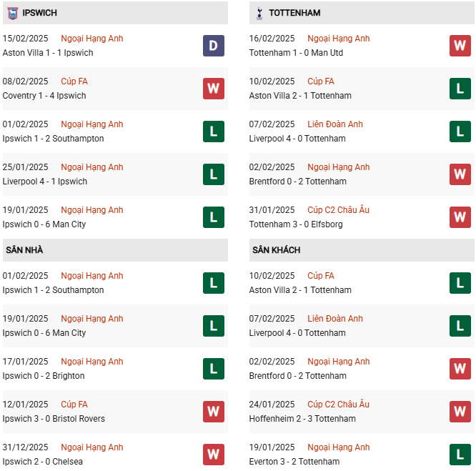This screenshot has height=471, width=476.
Task: Click the W badge for Ipswich 2-0 Chelsea
Action: [x=213, y=455]
